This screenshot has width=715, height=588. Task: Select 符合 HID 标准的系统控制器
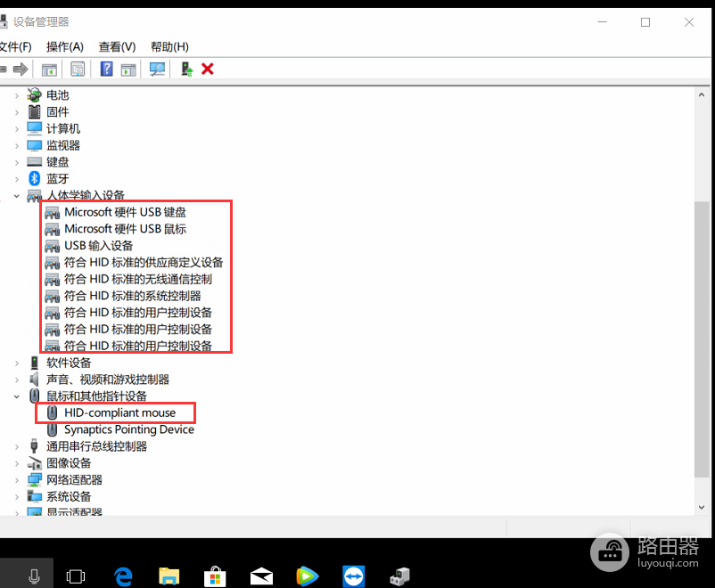[132, 296]
